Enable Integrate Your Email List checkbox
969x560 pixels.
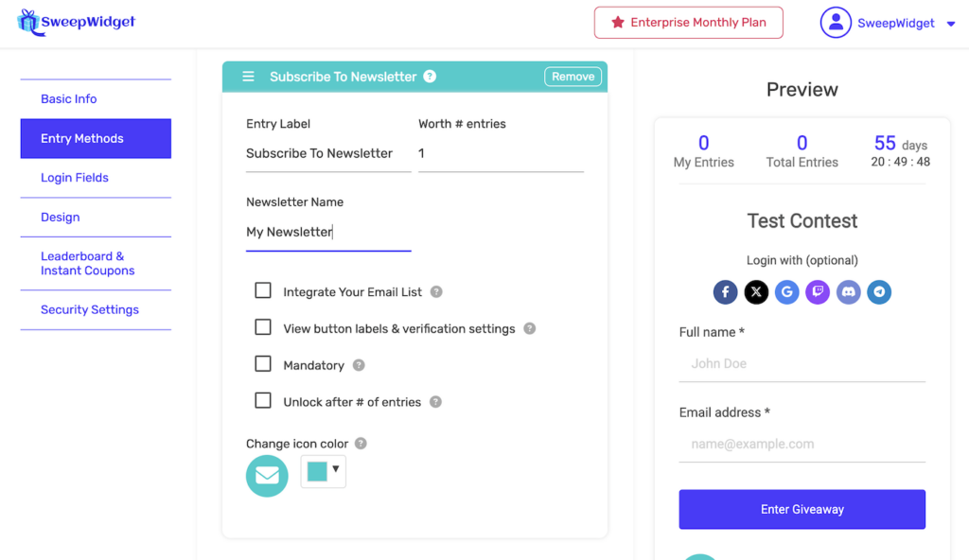(x=263, y=291)
